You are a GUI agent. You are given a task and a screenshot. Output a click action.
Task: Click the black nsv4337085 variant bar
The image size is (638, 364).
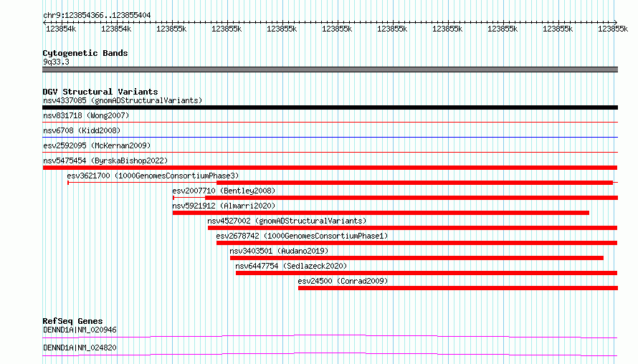pyautogui.click(x=330, y=107)
